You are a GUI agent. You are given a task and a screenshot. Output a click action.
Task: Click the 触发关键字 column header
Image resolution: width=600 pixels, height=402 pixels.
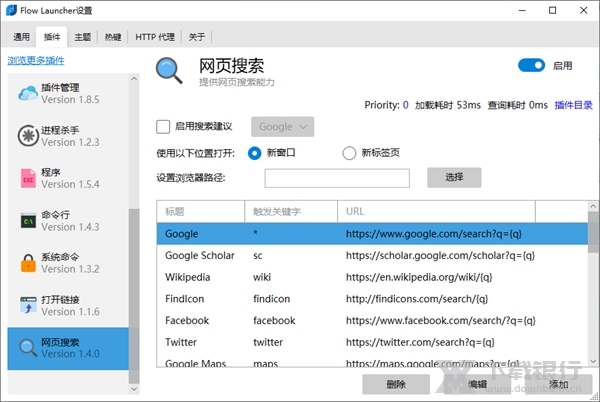(291, 212)
